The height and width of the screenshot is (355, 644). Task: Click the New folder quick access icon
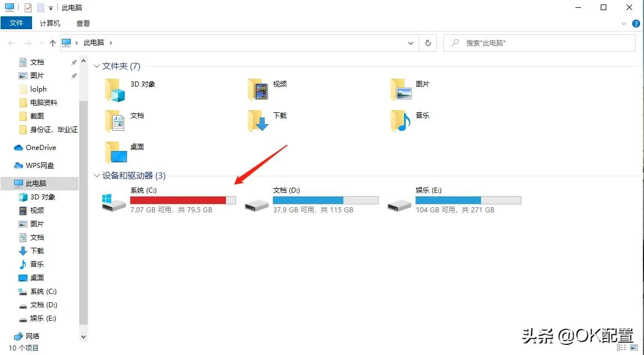pos(40,8)
